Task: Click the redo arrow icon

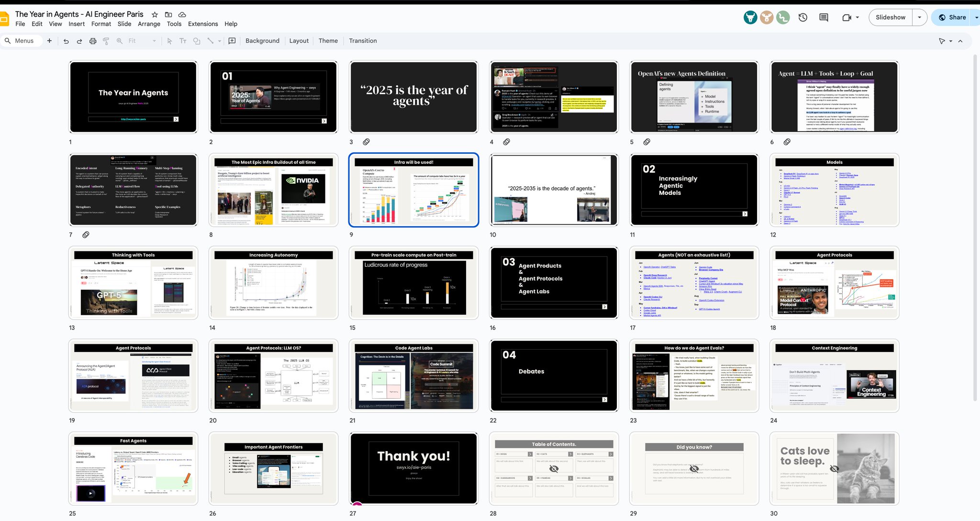Action: pos(79,41)
